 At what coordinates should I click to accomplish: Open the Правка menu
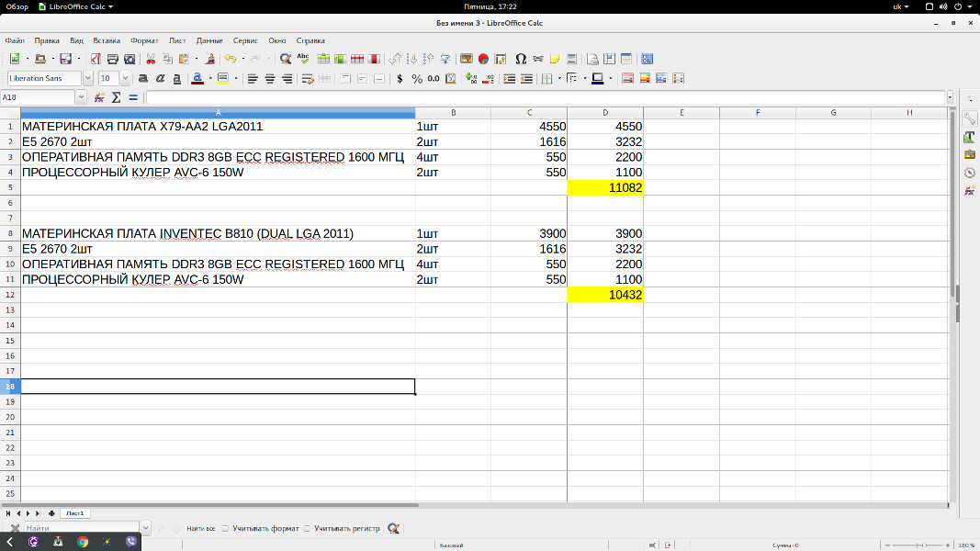[x=47, y=40]
